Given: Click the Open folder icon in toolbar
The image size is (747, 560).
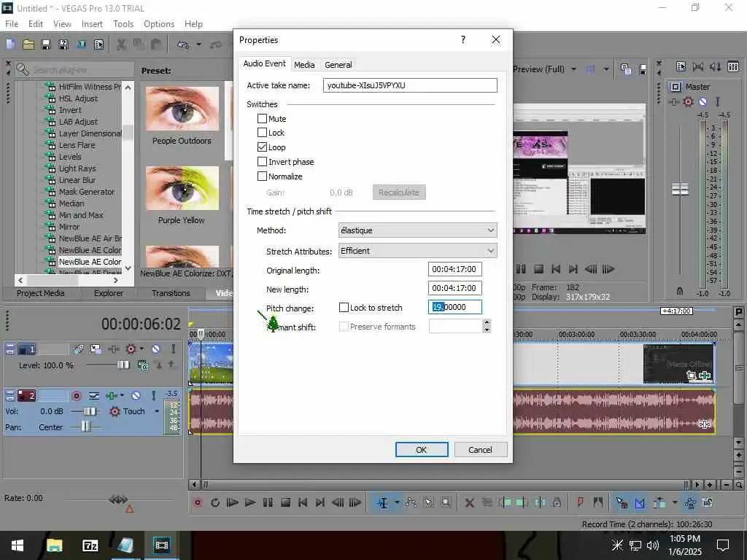Looking at the screenshot, I should coord(28,44).
